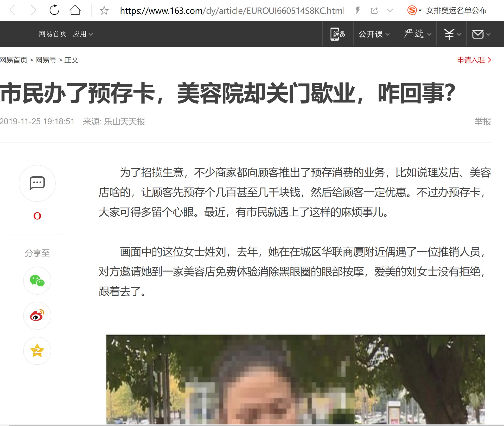Click the red comment count 0
Screen dimensions: 504x426
click(37, 216)
